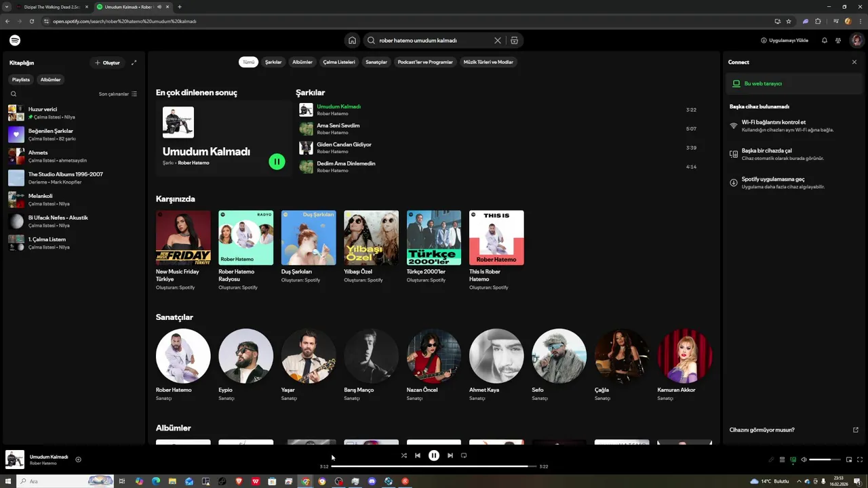Open weather widget 14°C Bulutlu
Image resolution: width=868 pixels, height=488 pixels.
769,481
